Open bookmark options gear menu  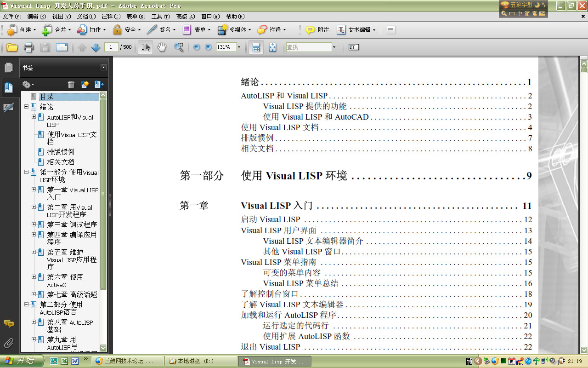[28, 84]
